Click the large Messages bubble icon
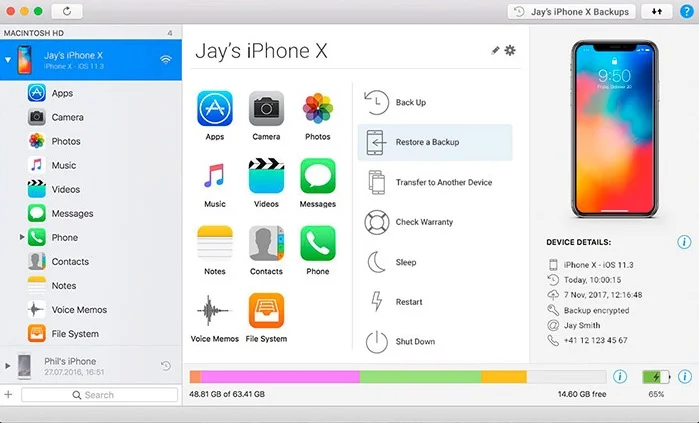 point(317,176)
